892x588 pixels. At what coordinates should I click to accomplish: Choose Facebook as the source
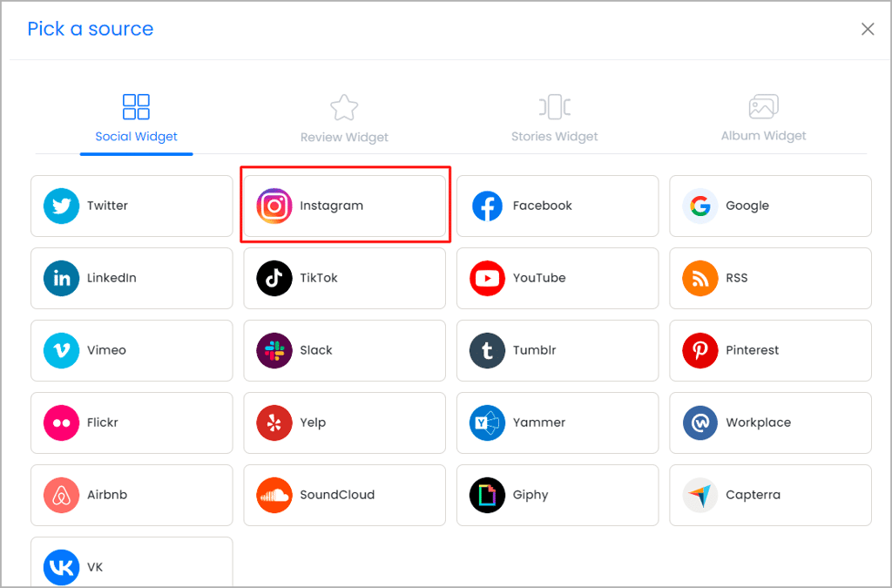[557, 206]
